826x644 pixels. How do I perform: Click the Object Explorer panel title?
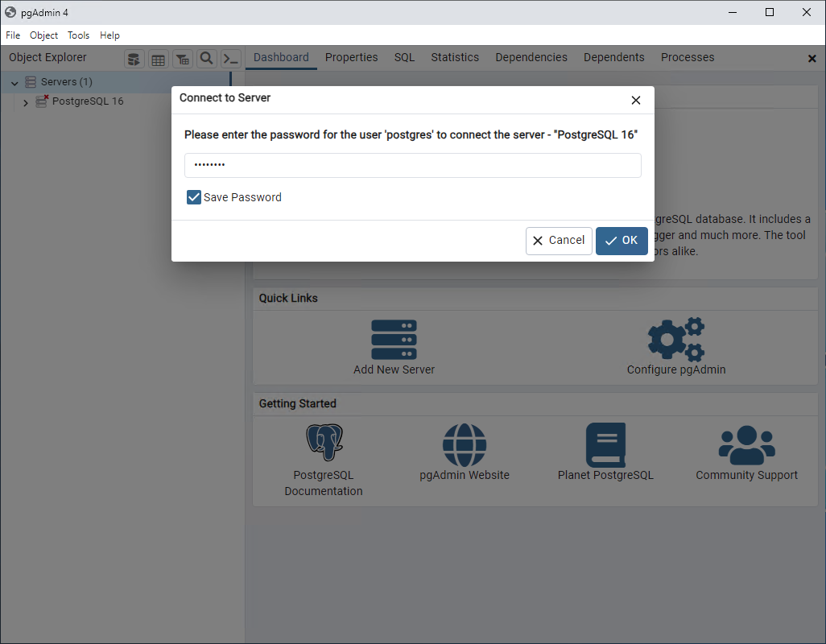(48, 57)
